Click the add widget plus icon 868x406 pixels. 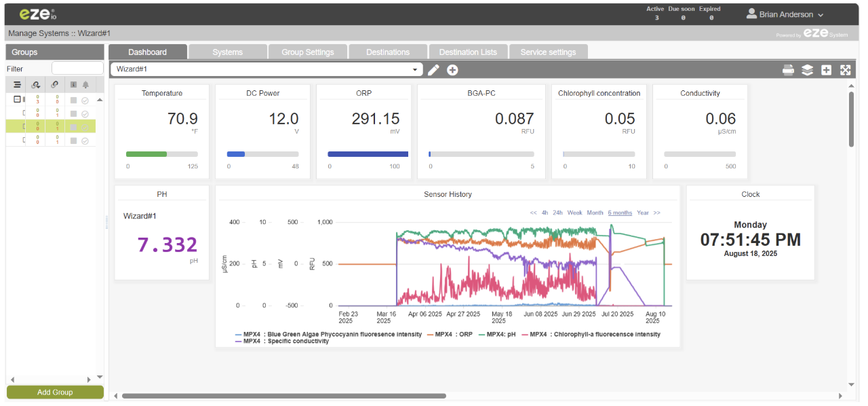click(825, 69)
